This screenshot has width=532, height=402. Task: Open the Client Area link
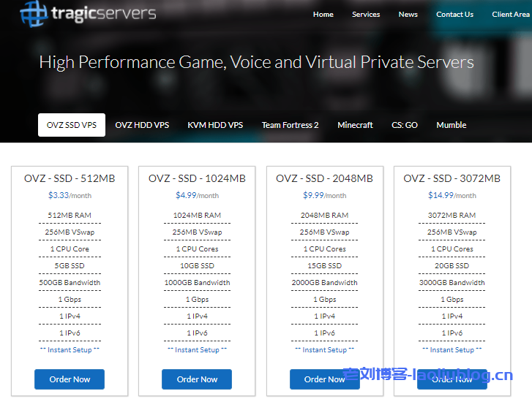511,15
